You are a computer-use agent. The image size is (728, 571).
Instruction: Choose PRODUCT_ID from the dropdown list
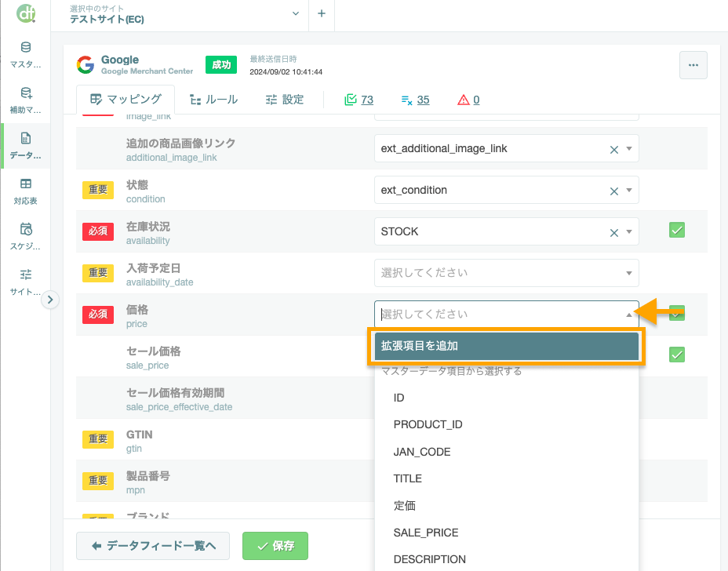click(x=507, y=425)
